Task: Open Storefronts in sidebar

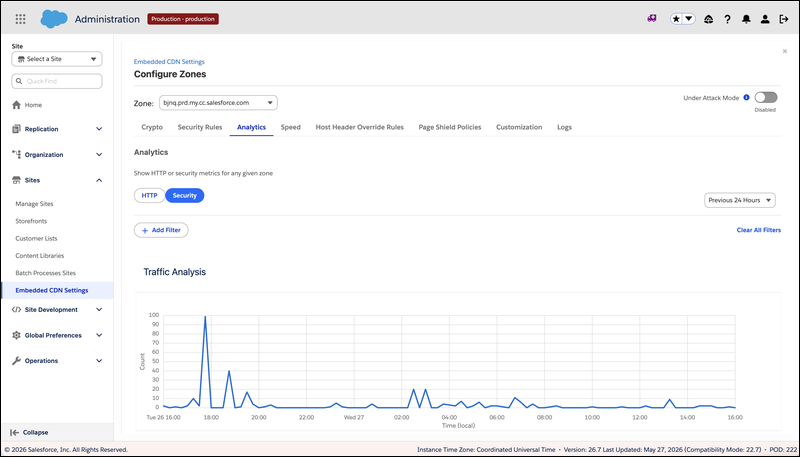Action: pyautogui.click(x=31, y=221)
